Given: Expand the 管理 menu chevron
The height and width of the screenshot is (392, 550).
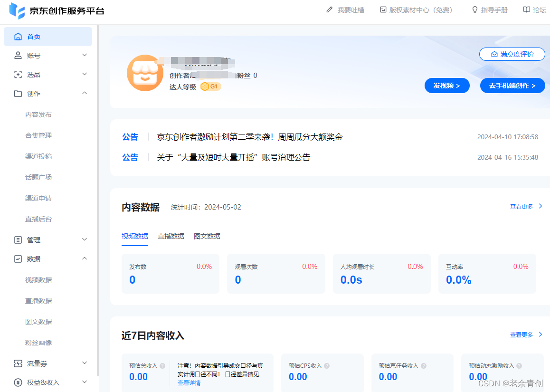Looking at the screenshot, I should pyautogui.click(x=85, y=239).
